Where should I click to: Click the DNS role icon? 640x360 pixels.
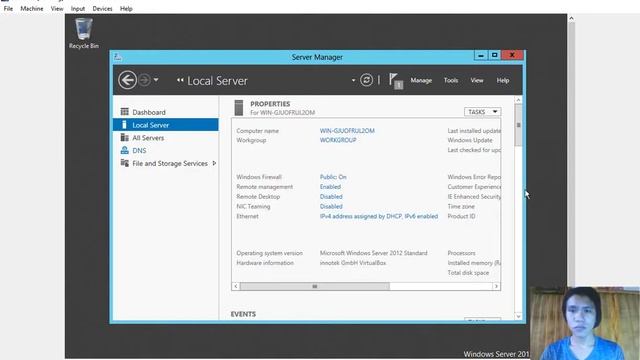pyautogui.click(x=124, y=150)
